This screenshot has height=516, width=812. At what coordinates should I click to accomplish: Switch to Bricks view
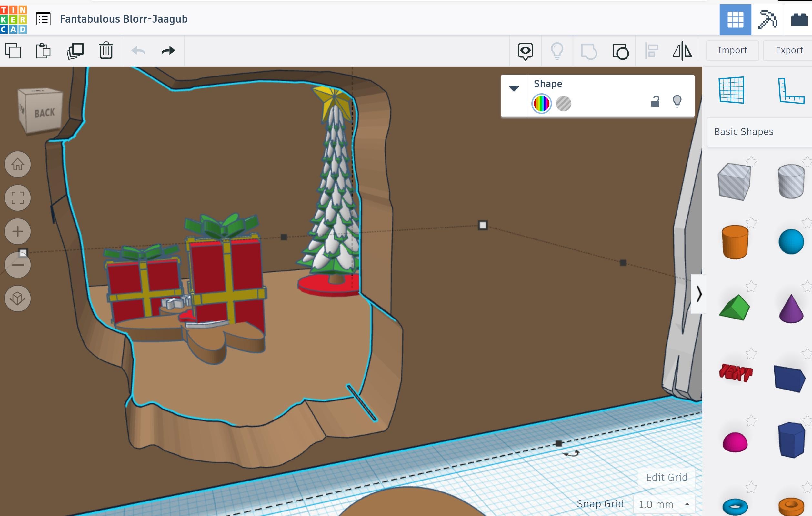click(799, 20)
